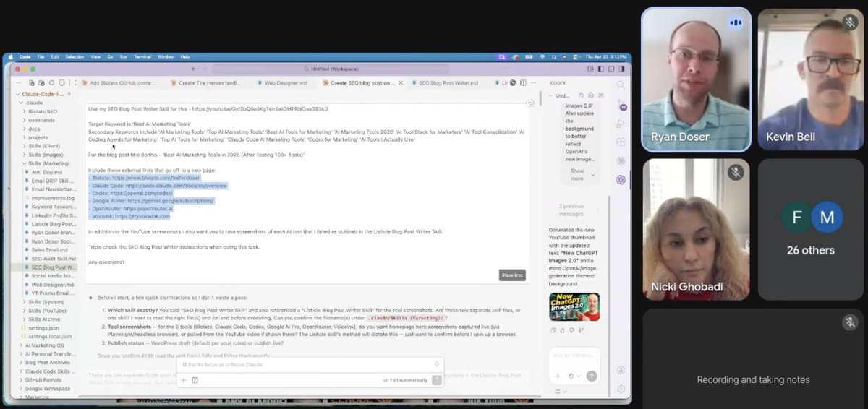Open the Codex/ChatGPT icon in right activity bar
The width and height of the screenshot is (868, 409).
coord(621,180)
